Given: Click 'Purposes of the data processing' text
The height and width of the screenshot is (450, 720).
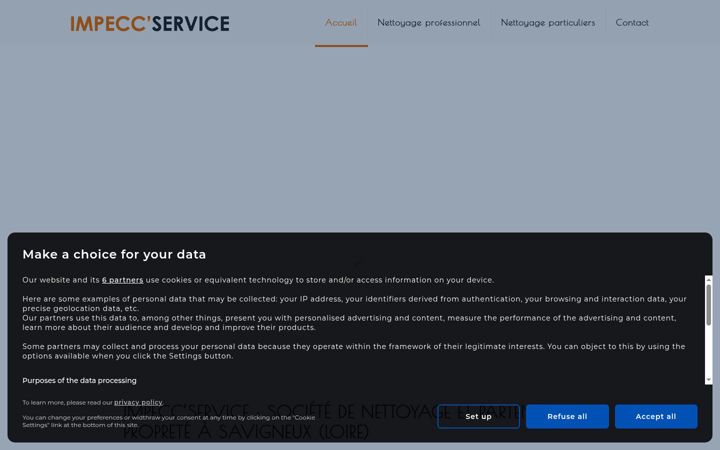Looking at the screenshot, I should 79,380.
